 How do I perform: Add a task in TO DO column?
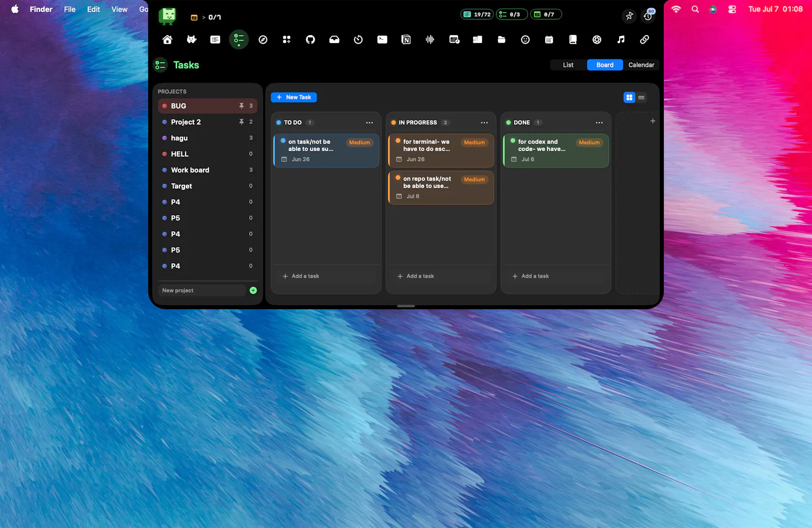coord(301,276)
